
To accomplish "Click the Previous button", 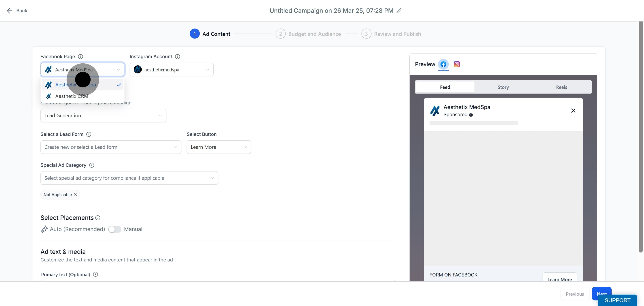I will click(574, 294).
